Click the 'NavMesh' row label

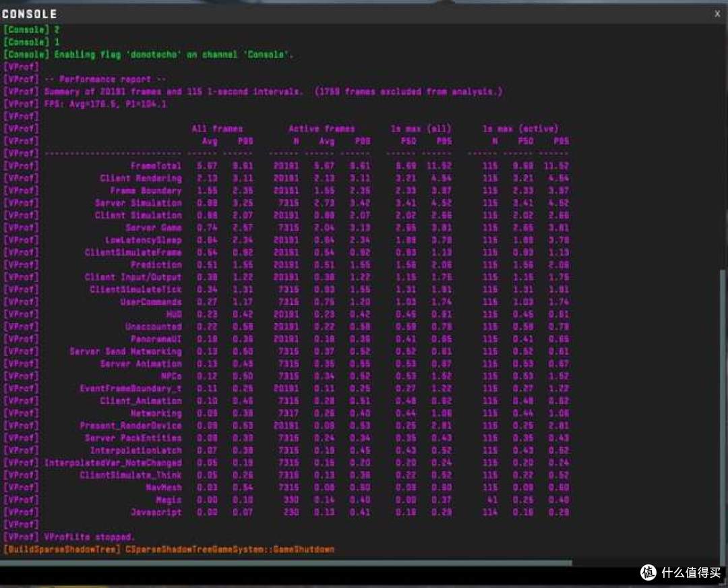click(x=164, y=488)
